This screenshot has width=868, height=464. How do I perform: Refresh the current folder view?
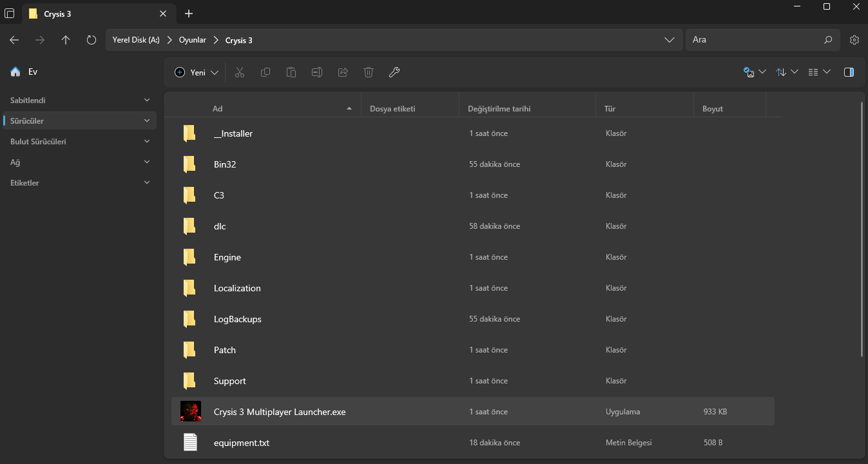[92, 40]
